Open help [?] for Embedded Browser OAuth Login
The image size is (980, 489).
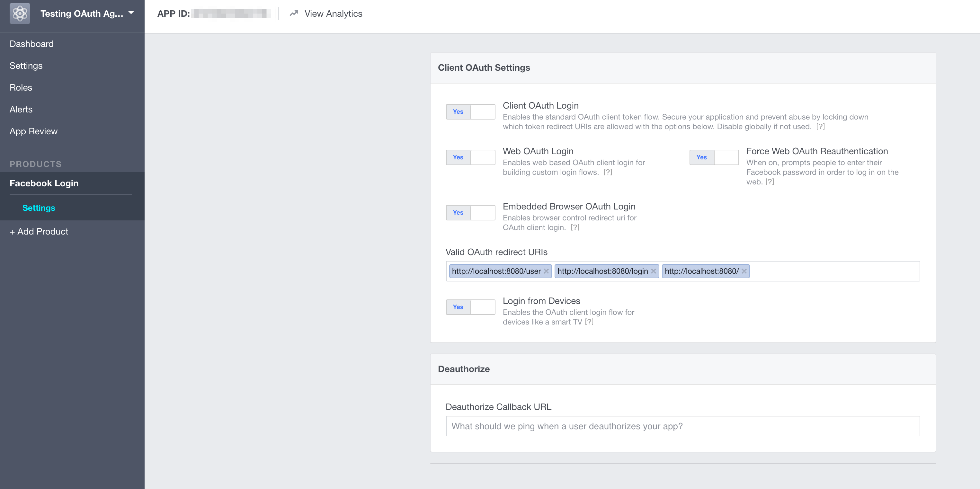[x=575, y=227]
